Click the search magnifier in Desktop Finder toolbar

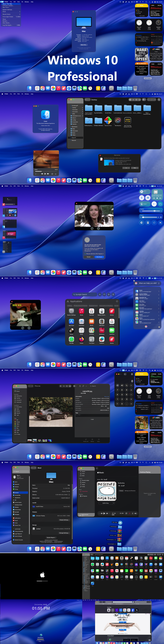coord(159,100)
